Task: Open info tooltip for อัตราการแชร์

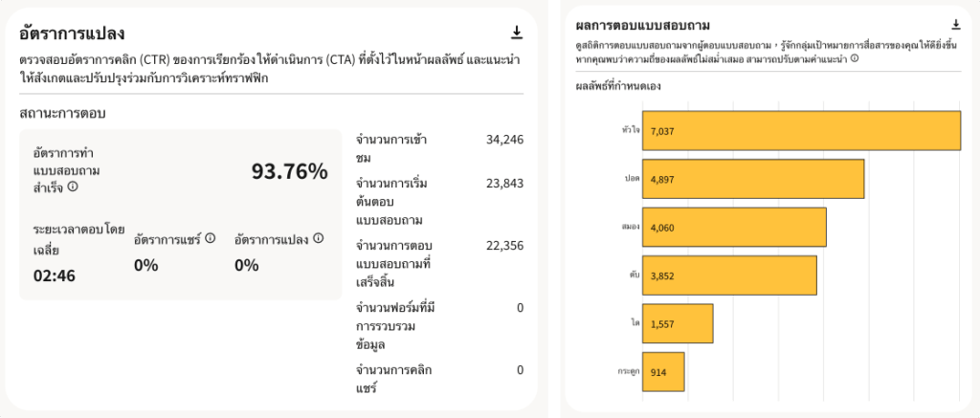Action: pos(211,238)
